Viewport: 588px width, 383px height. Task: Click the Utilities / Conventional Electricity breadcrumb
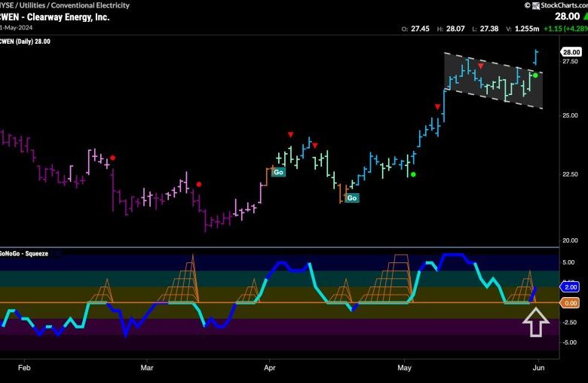tap(74, 5)
